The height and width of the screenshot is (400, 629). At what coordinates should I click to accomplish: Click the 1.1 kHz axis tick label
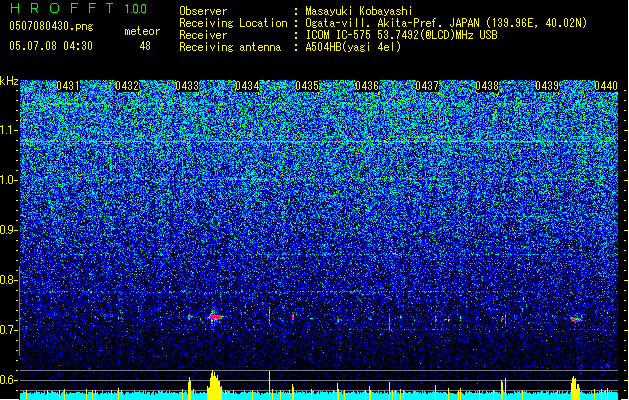click(8, 130)
